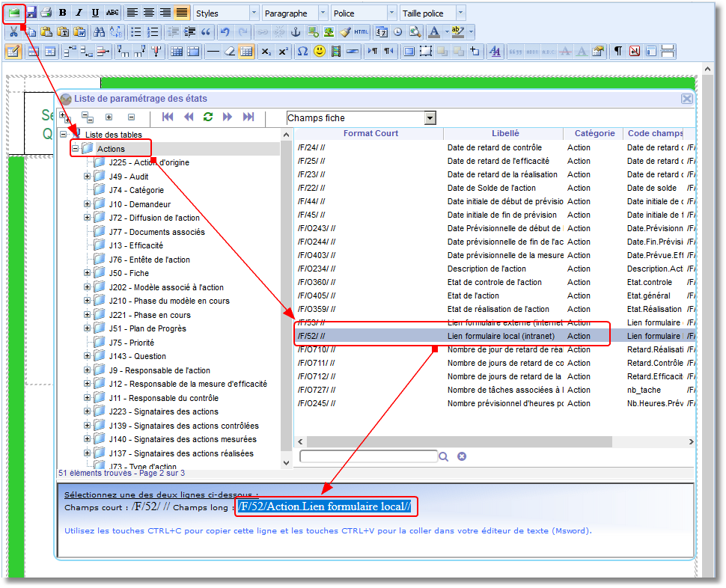Insert a smiley emoticon

click(320, 51)
